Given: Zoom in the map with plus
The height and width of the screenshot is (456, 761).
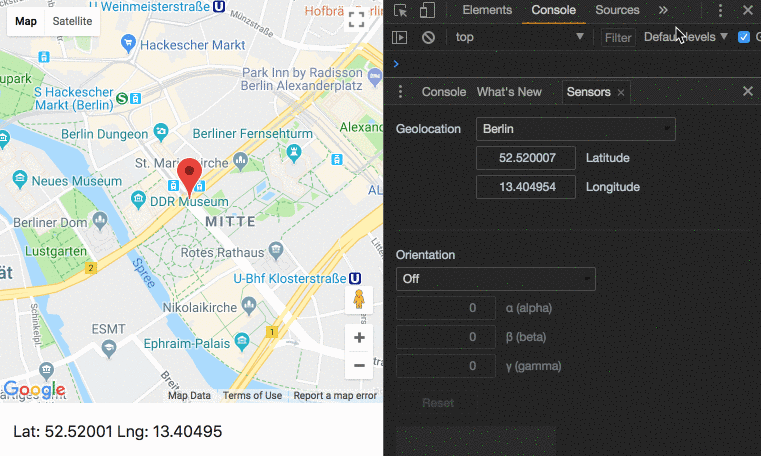Looking at the screenshot, I should coord(359,338).
